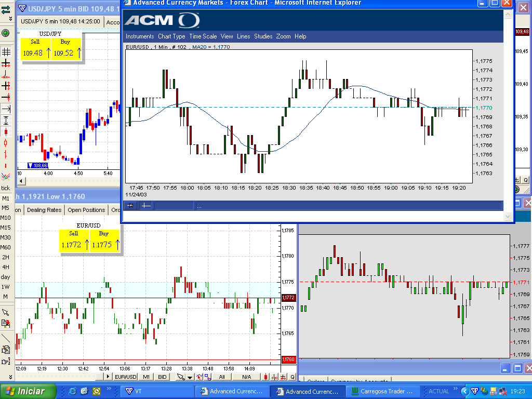Click EUR/USD Sell at 1.1772

pos(74,241)
